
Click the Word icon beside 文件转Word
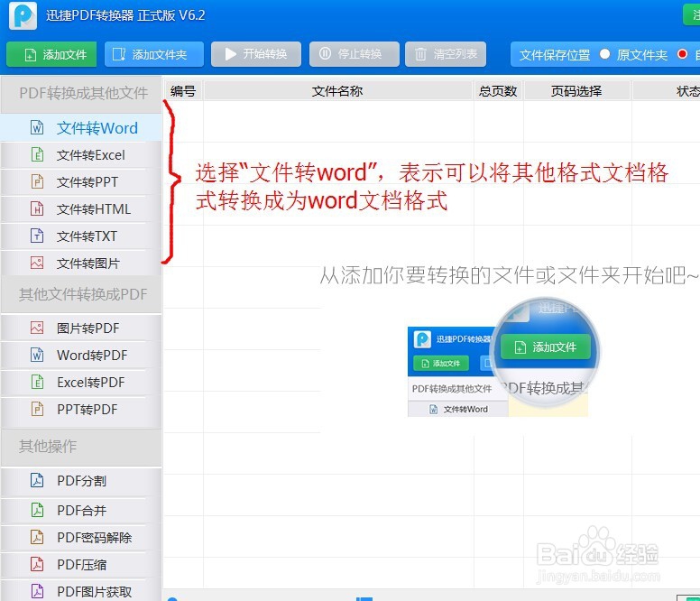coord(37,128)
